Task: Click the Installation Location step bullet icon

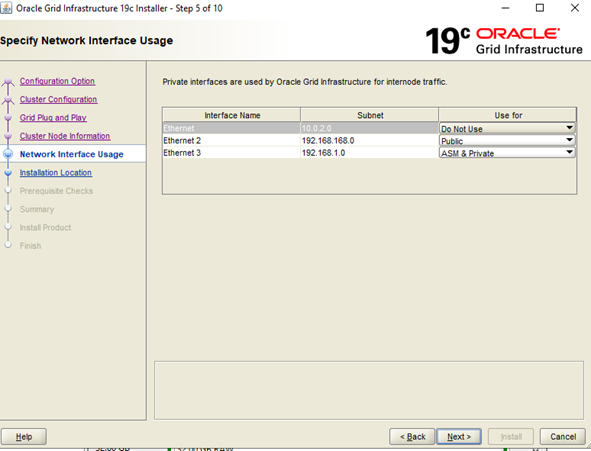Action: [8, 173]
